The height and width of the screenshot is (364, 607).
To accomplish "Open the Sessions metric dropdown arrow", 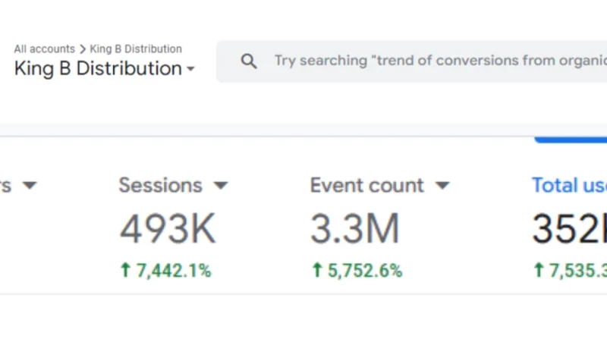I will point(221,186).
